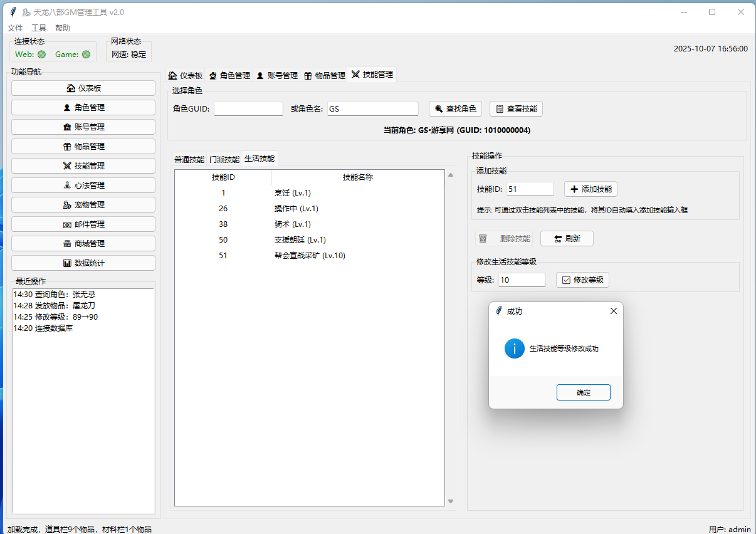Switch to the 普通技能 skill tab

189,159
